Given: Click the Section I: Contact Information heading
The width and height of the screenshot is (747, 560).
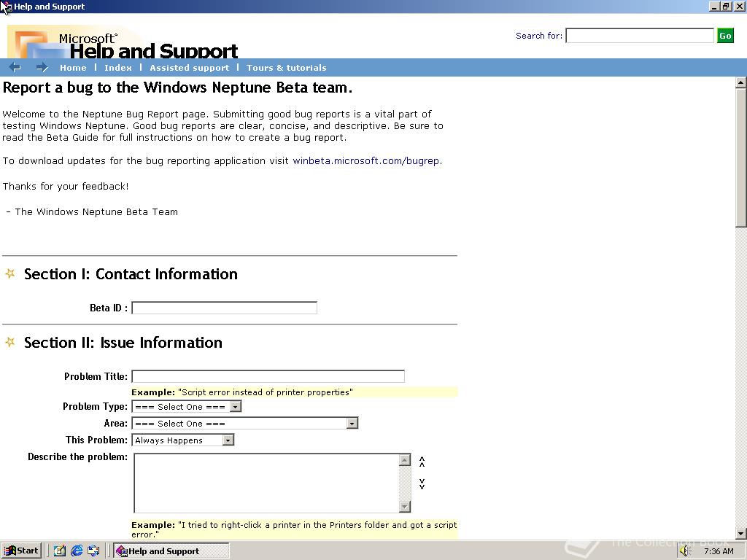Looking at the screenshot, I should tap(131, 274).
